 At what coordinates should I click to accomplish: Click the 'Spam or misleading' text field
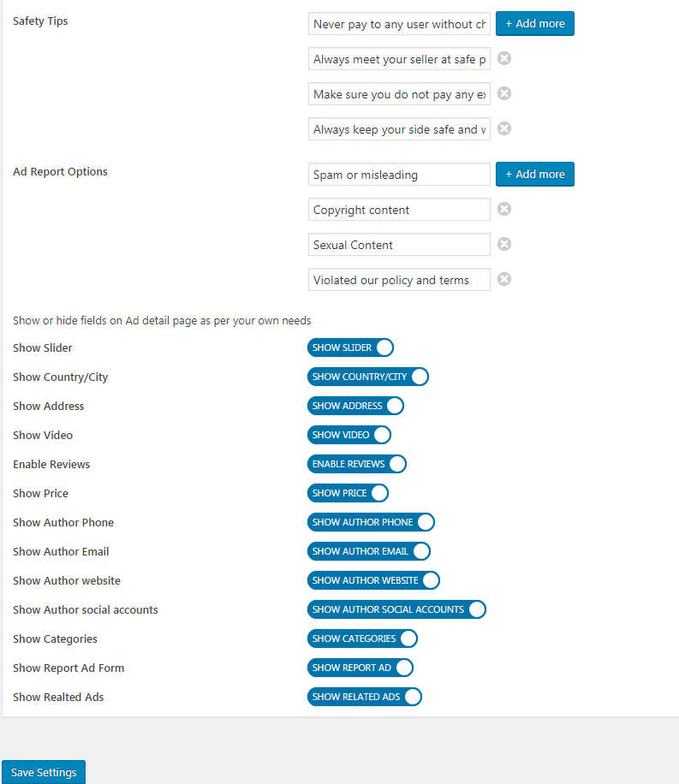click(x=398, y=175)
